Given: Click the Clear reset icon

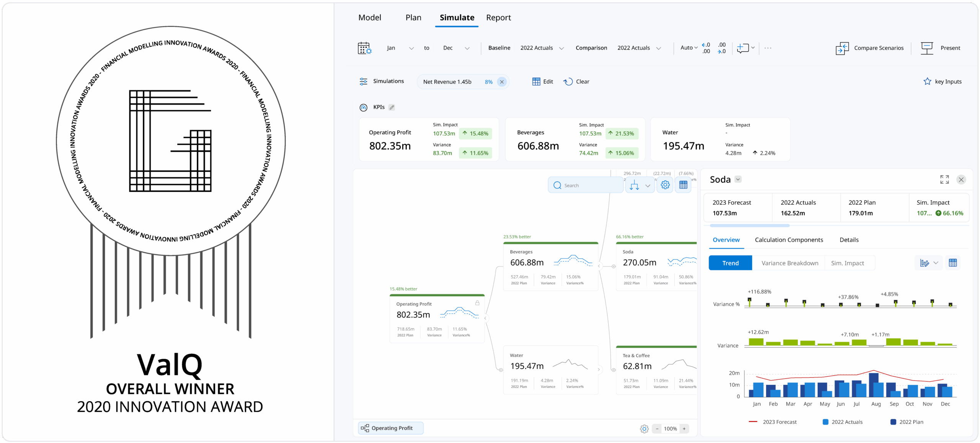Looking at the screenshot, I should pos(568,82).
